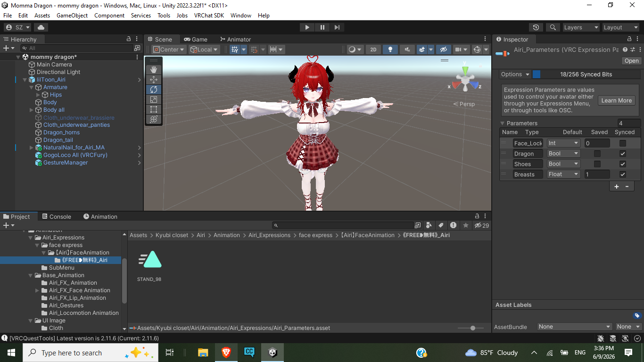The width and height of the screenshot is (644, 362).
Task: Open the Unity global search icon
Action: coord(553,27)
